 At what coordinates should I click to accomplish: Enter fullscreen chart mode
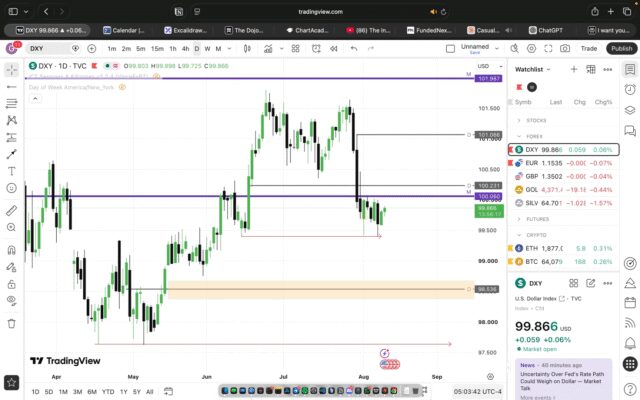click(x=548, y=49)
